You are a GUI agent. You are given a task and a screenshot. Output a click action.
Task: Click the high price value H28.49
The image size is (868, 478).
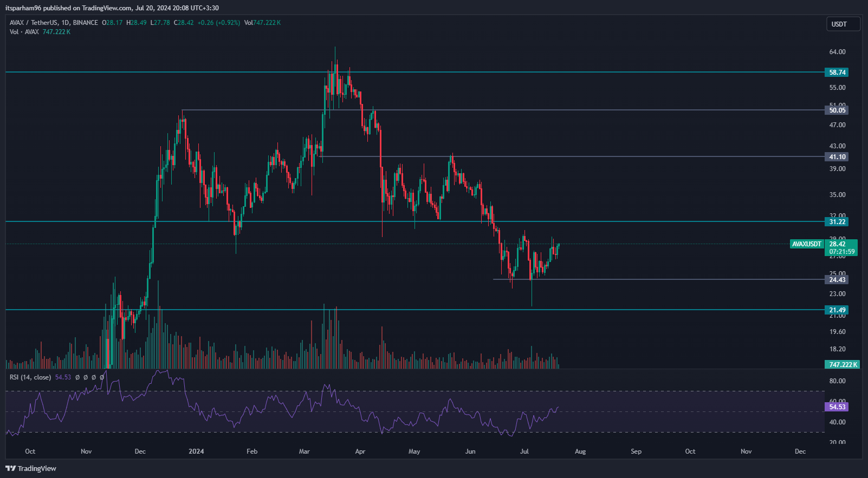(137, 23)
